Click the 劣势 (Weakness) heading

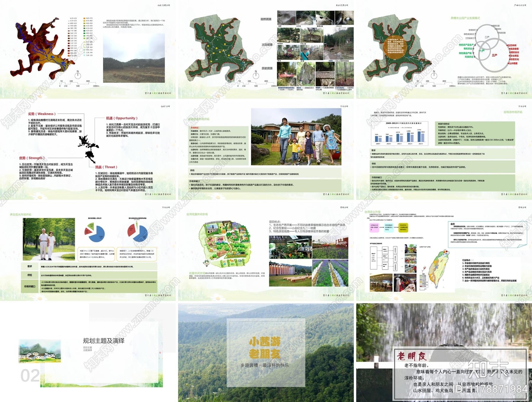click(42, 114)
